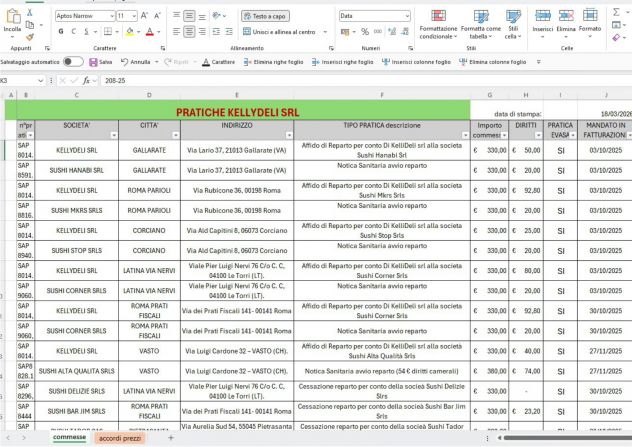Click the Cut scissors icon
This screenshot has height=447, width=632.
tap(29, 13)
